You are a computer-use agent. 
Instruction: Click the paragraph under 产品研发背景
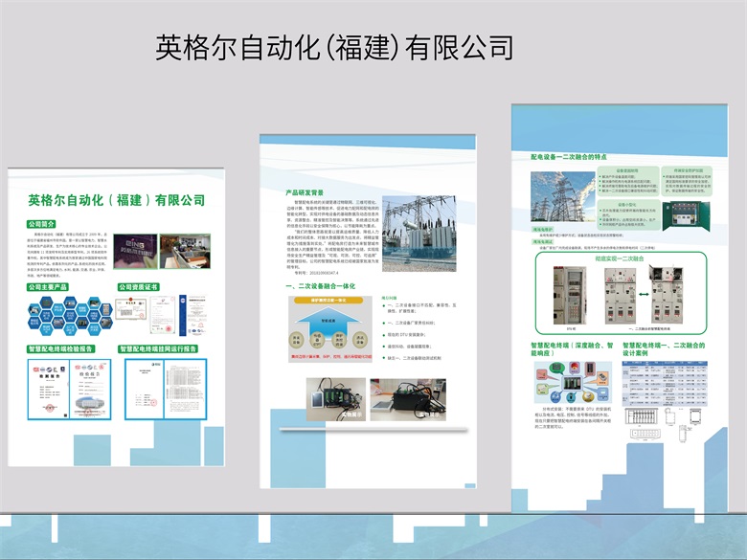333,235
